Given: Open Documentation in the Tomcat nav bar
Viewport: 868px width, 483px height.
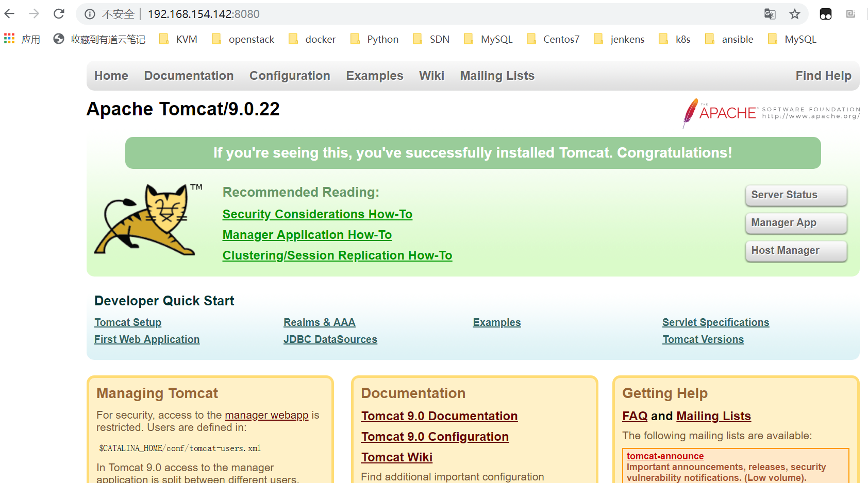Looking at the screenshot, I should point(189,76).
